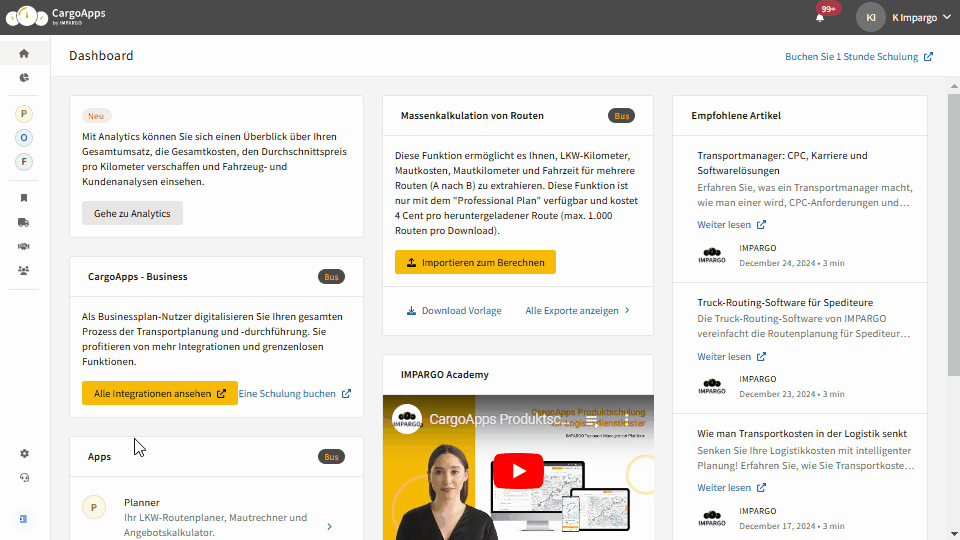Open Buchen Sie 1 Stunde Schulung link
The height and width of the screenshot is (540, 960).
(x=859, y=56)
